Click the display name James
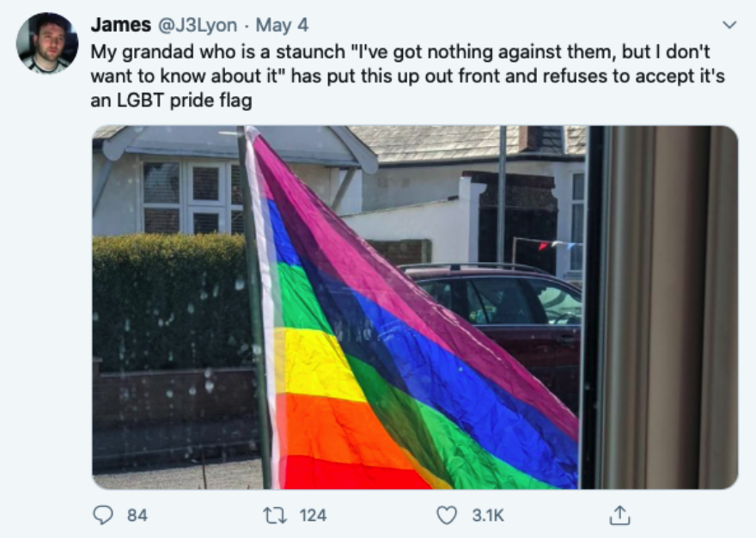756x538 pixels. tap(120, 25)
